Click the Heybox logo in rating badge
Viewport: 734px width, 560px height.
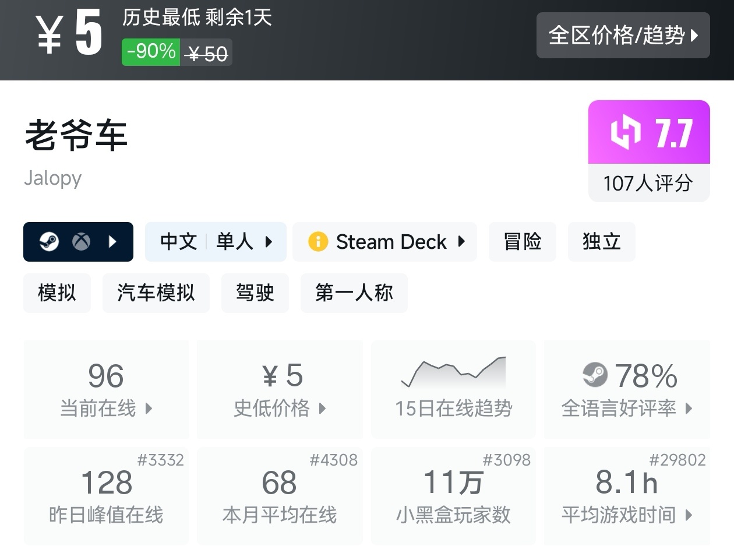coord(625,132)
